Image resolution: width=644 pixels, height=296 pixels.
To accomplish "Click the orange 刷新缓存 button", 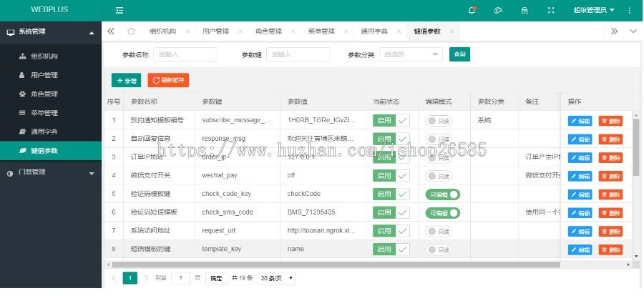I will 168,81.
